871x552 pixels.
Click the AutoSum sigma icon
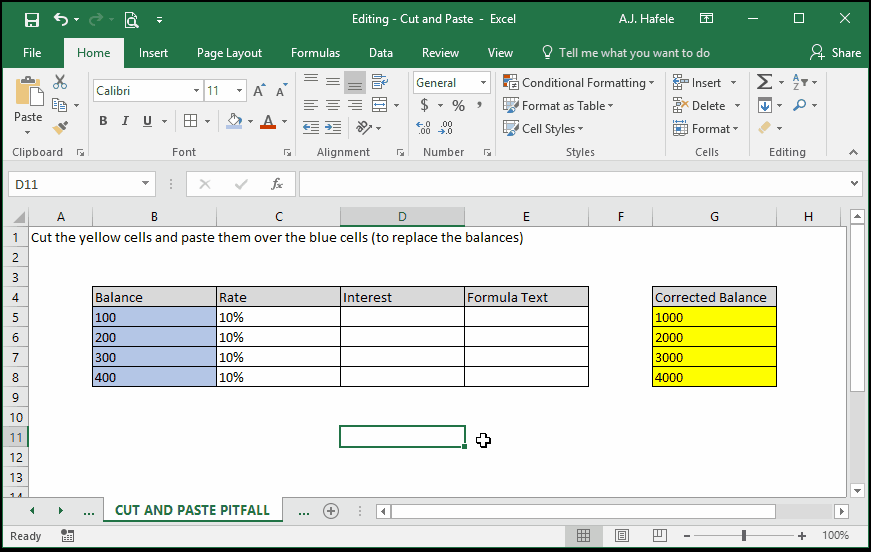[764, 82]
